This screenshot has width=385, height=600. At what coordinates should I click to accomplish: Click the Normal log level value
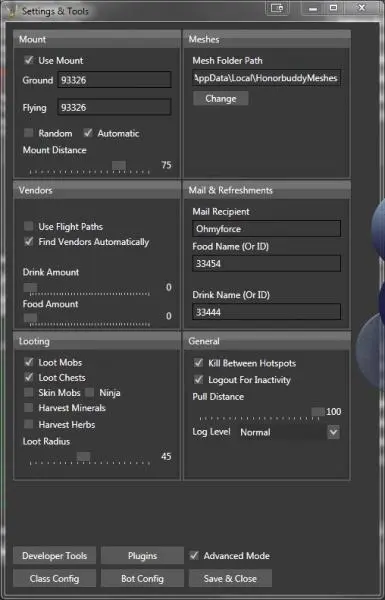coord(255,432)
